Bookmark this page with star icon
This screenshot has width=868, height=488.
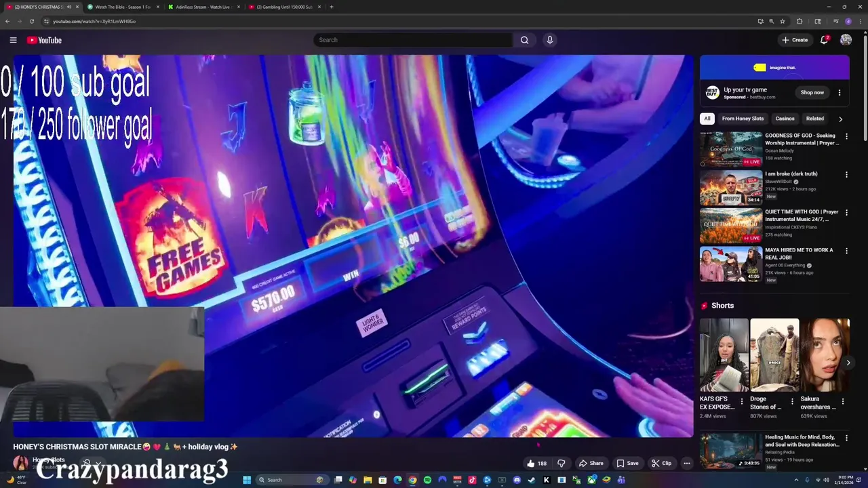pyautogui.click(x=783, y=21)
